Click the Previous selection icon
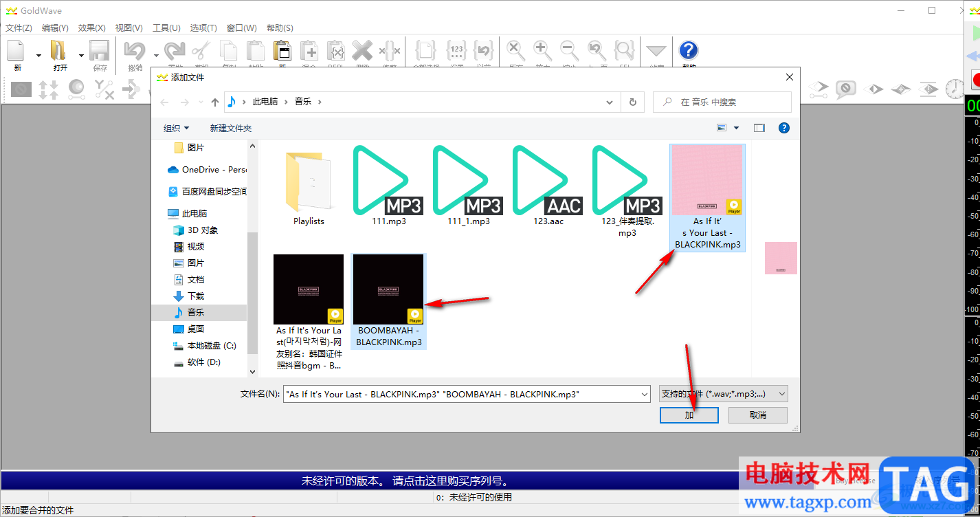980x517 pixels. (x=484, y=52)
